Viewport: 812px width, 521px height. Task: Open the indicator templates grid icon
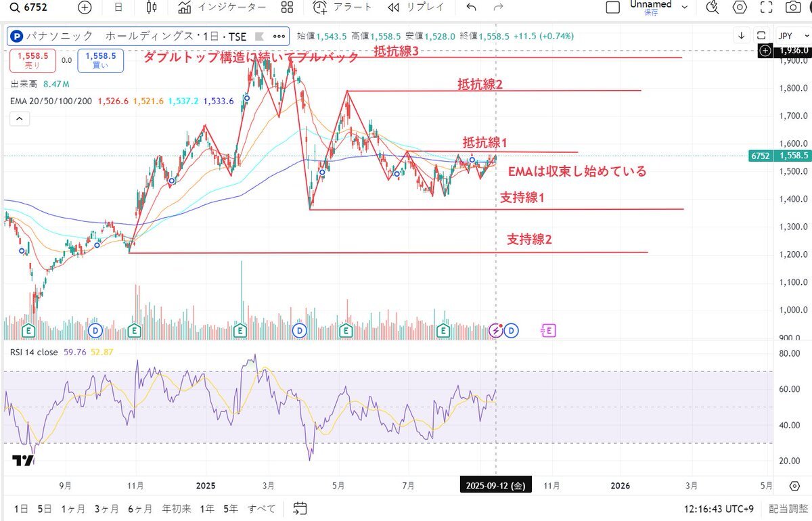[x=287, y=7]
